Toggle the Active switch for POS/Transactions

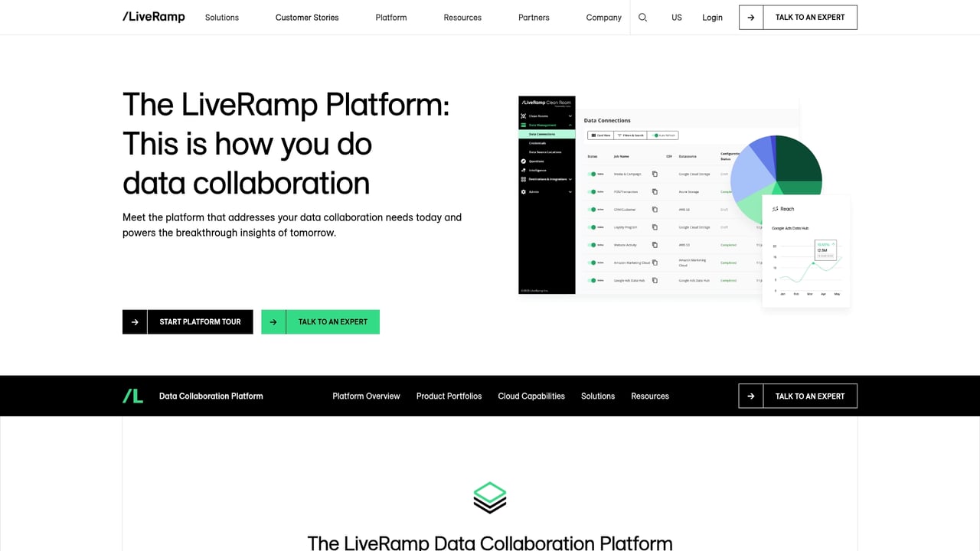[593, 191]
